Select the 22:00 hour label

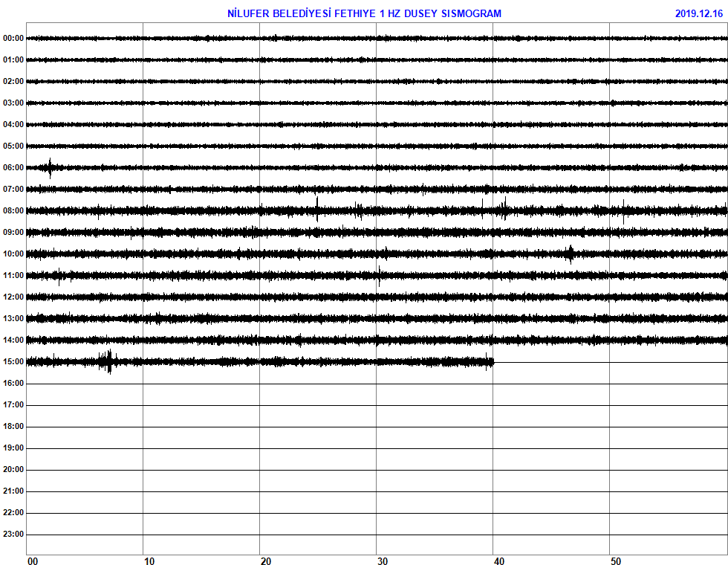13,512
